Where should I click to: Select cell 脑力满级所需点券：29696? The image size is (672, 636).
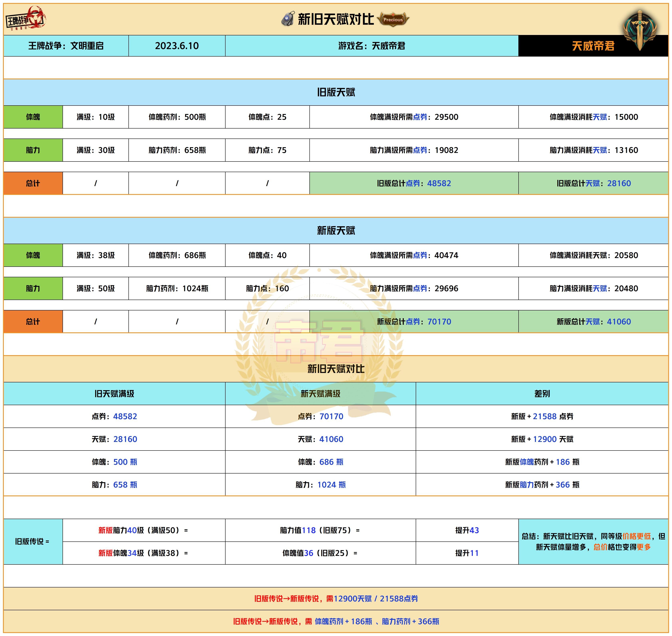(414, 288)
